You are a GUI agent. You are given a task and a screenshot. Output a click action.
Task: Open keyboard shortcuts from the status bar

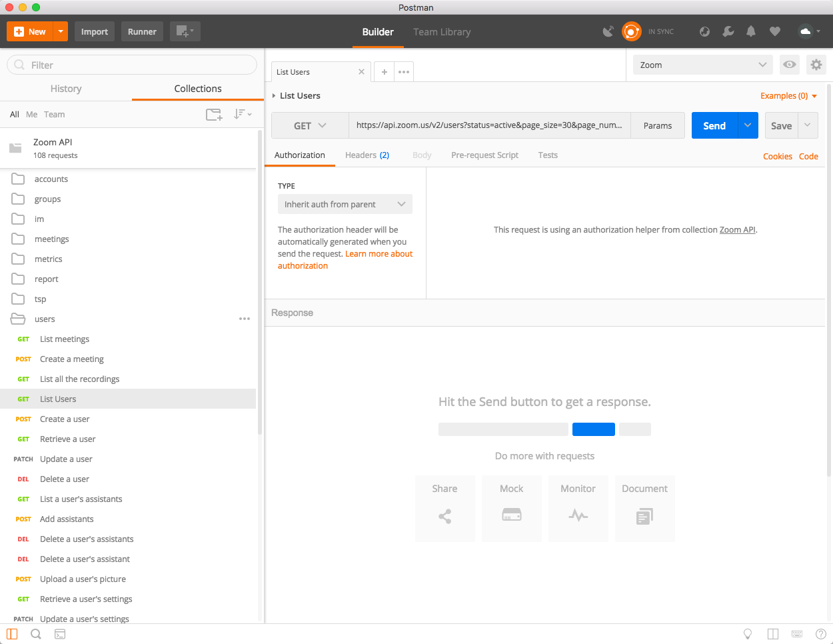click(x=796, y=634)
